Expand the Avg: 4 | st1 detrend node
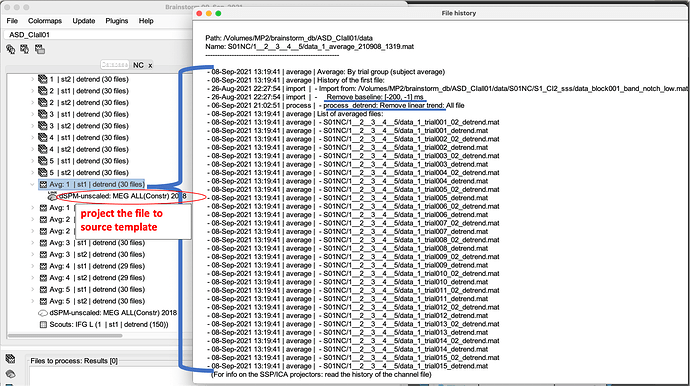The image size is (690, 386). pyautogui.click(x=33, y=266)
